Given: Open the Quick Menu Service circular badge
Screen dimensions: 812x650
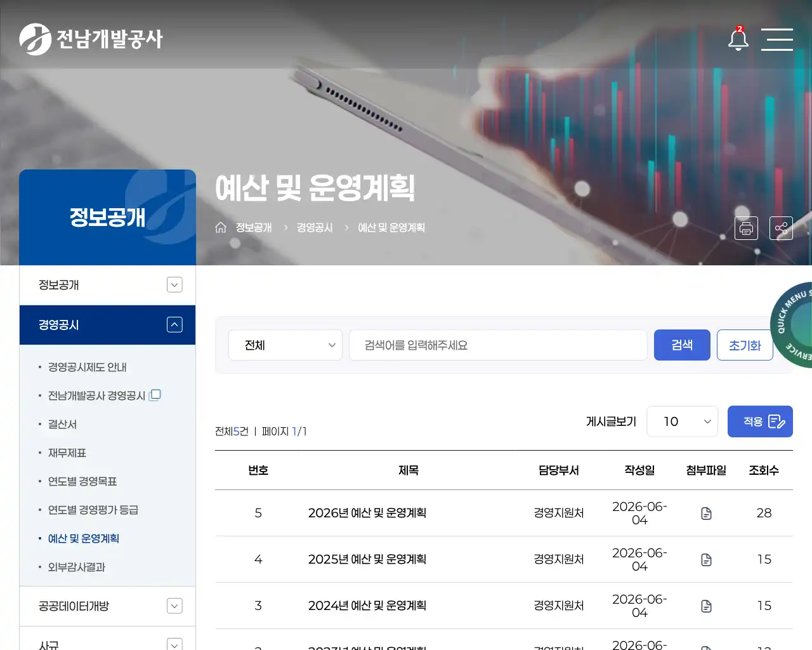Looking at the screenshot, I should point(792,324).
